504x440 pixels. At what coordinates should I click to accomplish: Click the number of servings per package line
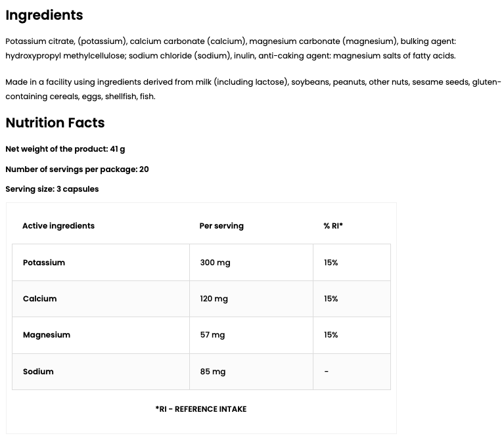coord(77,169)
